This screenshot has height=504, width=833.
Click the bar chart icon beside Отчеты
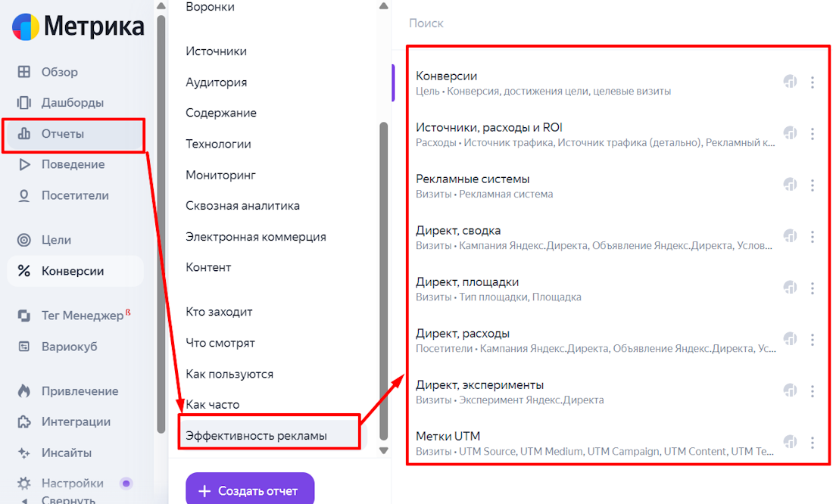(23, 135)
